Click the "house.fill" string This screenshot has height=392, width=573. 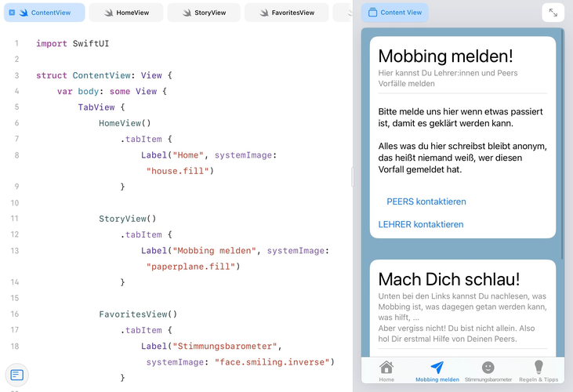click(177, 171)
